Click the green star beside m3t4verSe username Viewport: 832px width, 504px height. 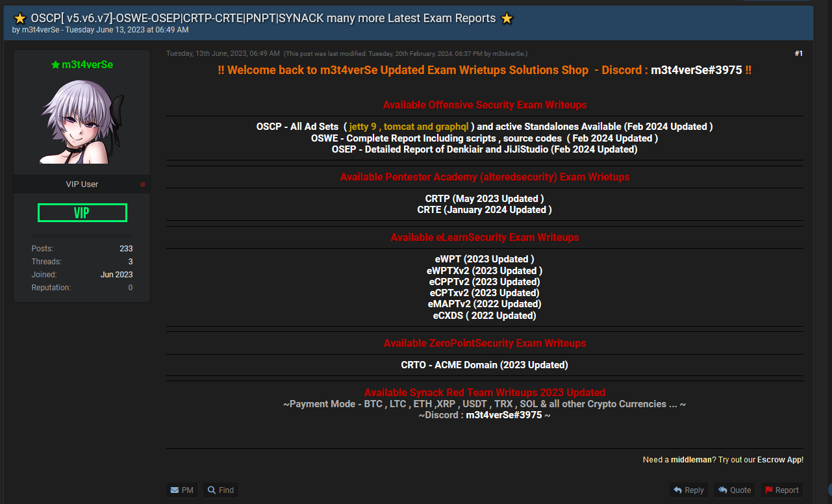coord(55,65)
